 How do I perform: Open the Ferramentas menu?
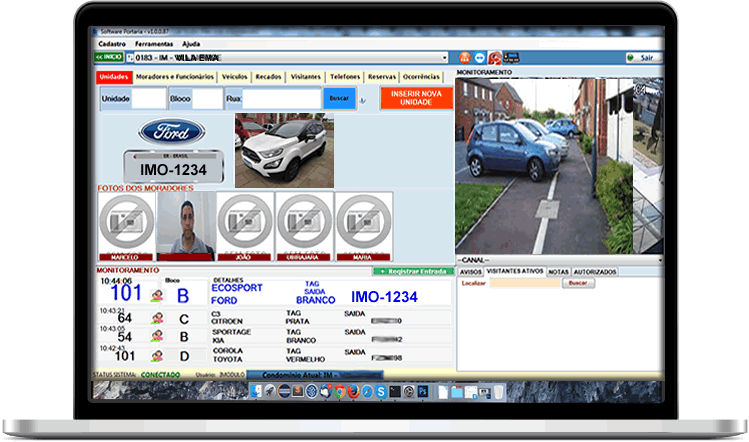click(x=153, y=44)
